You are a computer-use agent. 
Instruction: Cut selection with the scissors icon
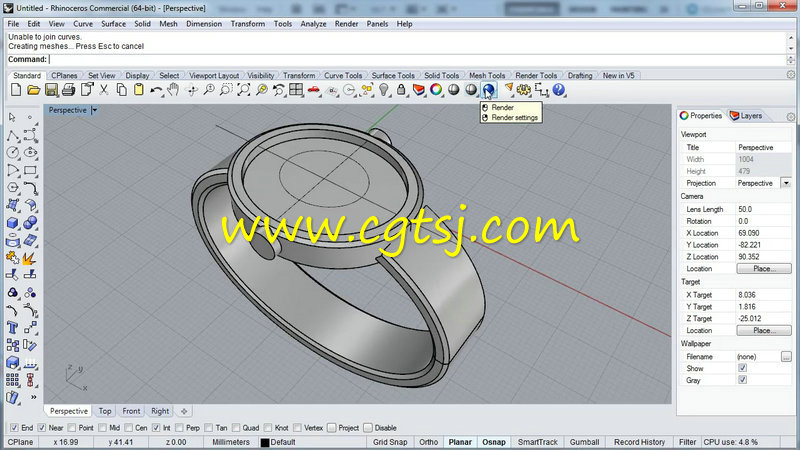104,90
